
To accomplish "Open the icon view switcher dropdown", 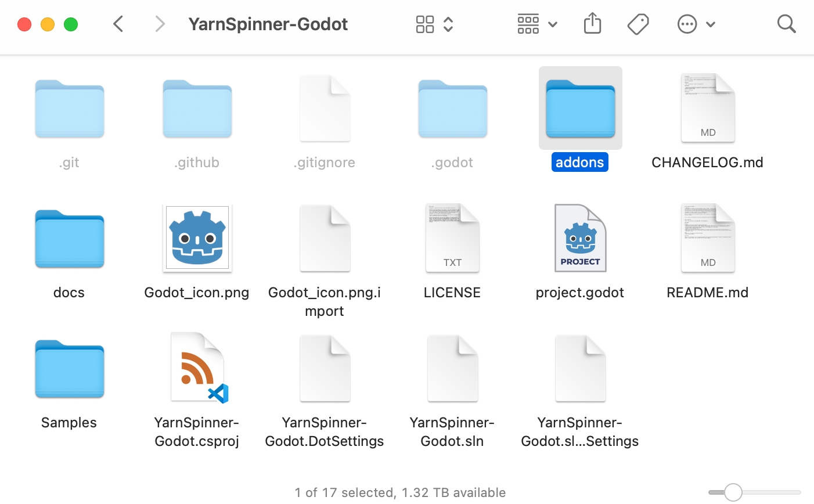I will [x=434, y=24].
